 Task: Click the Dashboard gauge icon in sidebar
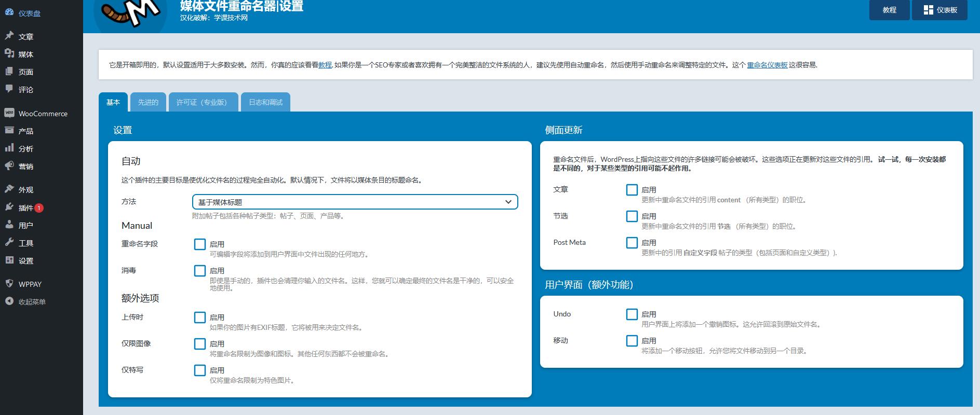pos(9,13)
